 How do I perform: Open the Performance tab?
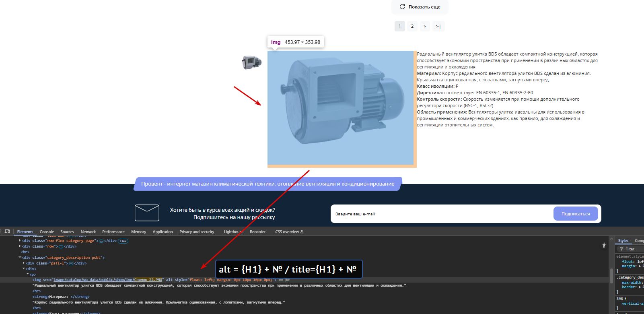point(113,232)
